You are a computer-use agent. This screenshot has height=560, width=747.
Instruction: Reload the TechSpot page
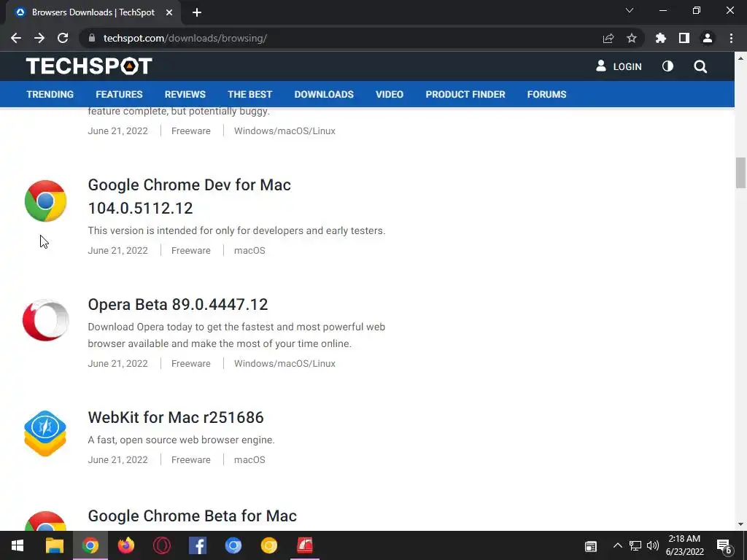[63, 38]
